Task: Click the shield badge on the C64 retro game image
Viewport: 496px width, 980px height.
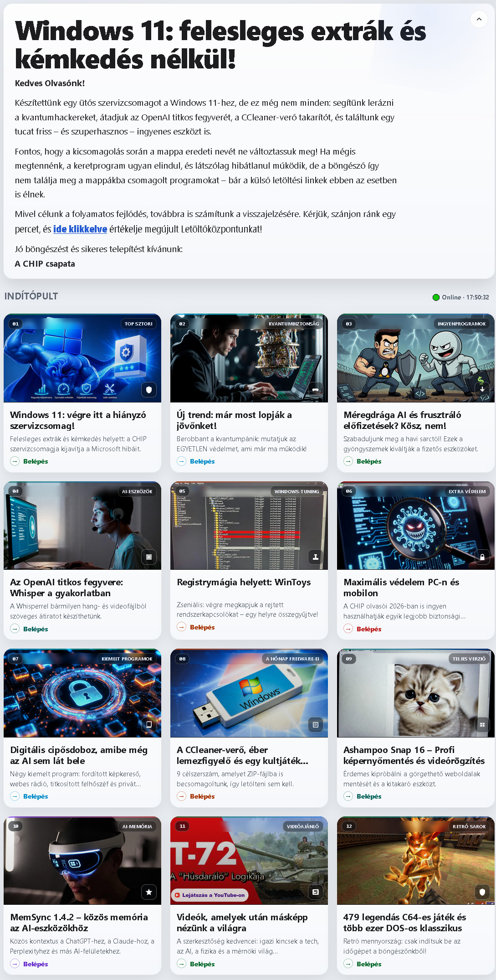Action: tap(482, 892)
